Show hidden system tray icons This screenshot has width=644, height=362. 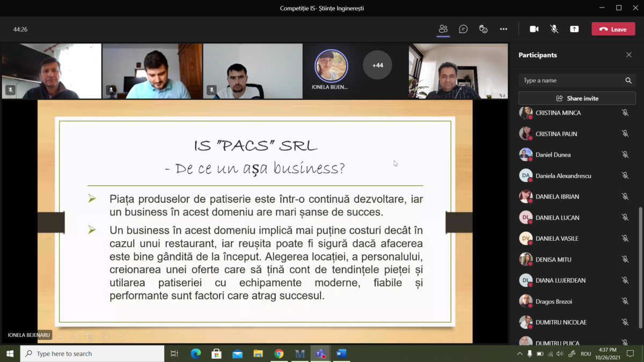pos(519,354)
